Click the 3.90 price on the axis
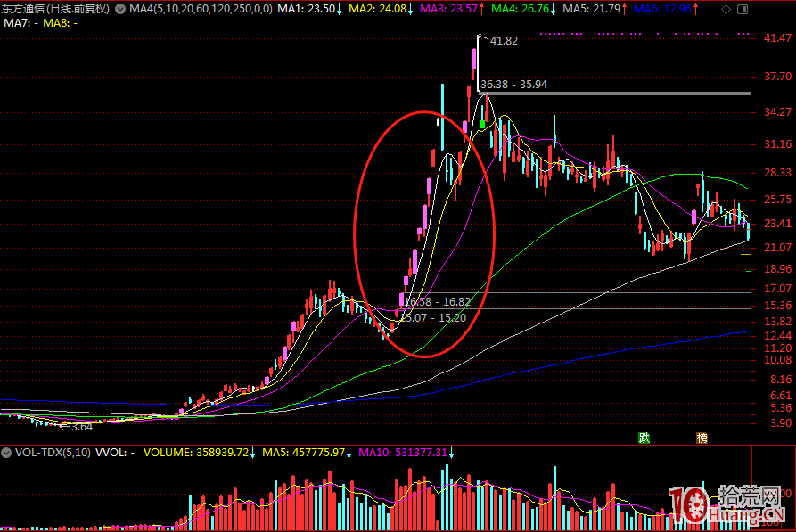This screenshot has width=796, height=532. pos(781,423)
